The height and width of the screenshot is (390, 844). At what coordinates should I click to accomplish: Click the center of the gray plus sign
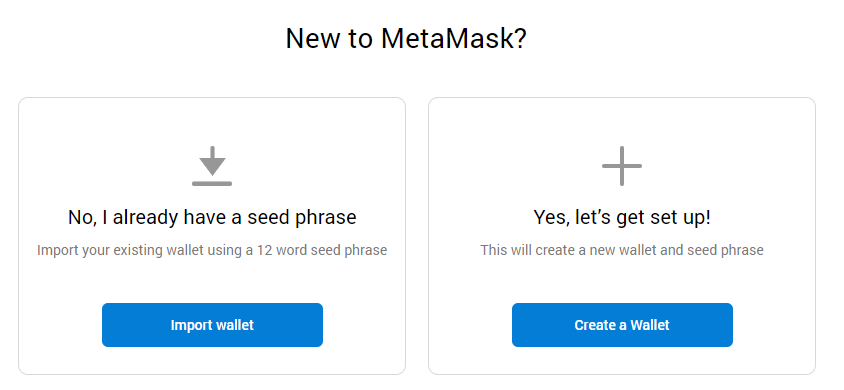click(x=622, y=166)
